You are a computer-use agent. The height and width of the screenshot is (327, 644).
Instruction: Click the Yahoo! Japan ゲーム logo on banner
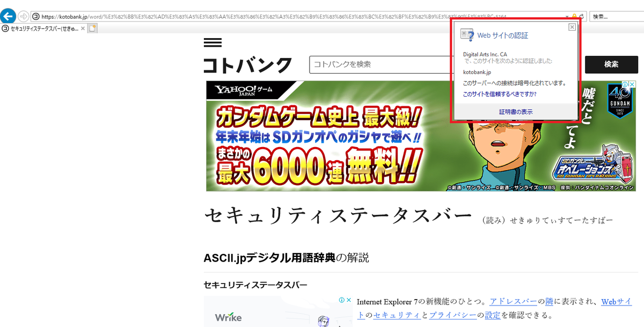coord(243,90)
